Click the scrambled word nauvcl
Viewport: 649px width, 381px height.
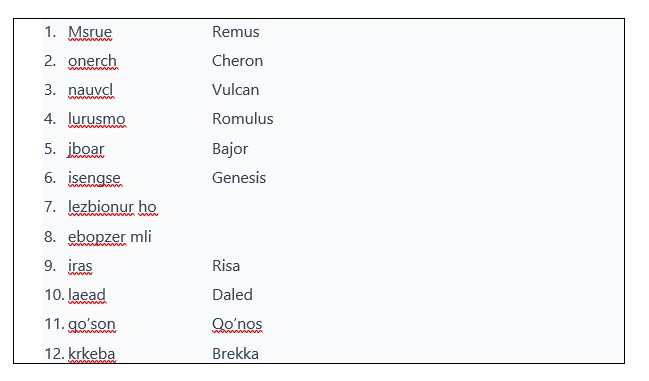pos(90,90)
